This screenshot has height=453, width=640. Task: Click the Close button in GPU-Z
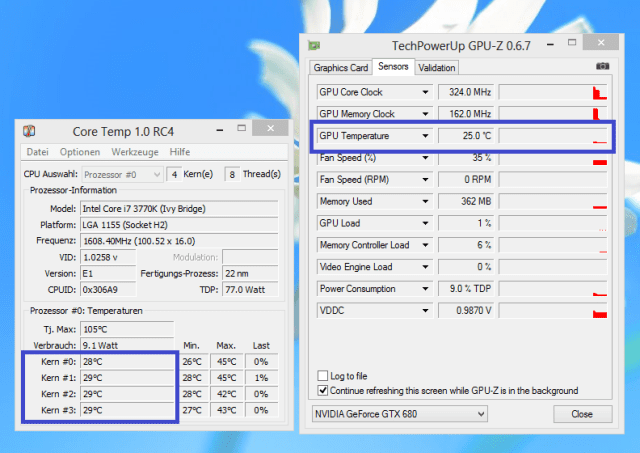(582, 414)
